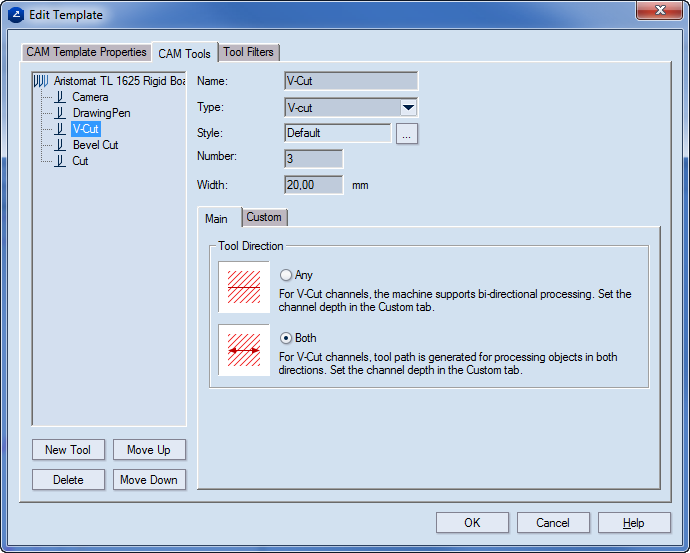Switch to the Custom sub-tab
Viewport: 690px width, 553px height.
[x=264, y=217]
